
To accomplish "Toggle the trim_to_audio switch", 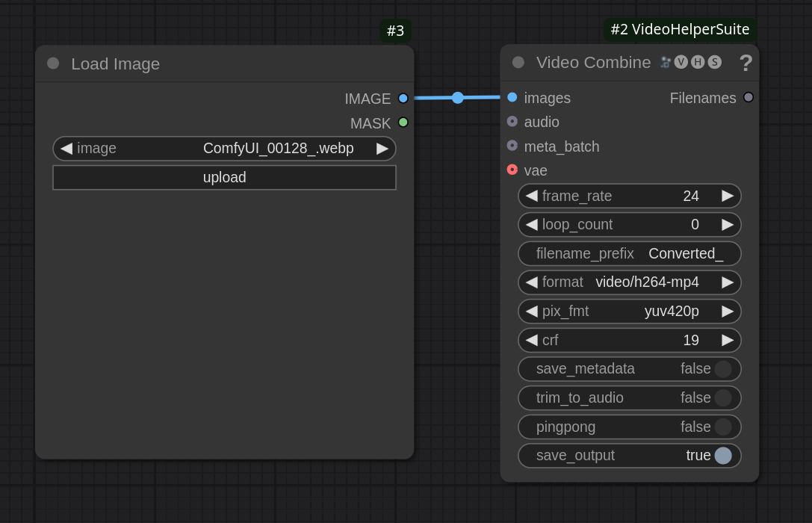I will [722, 398].
